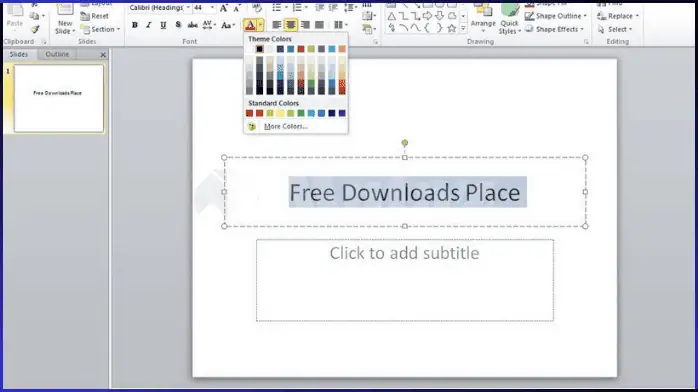Select the Elbow Arrow Connector shape
The image size is (698, 392).
point(415,16)
